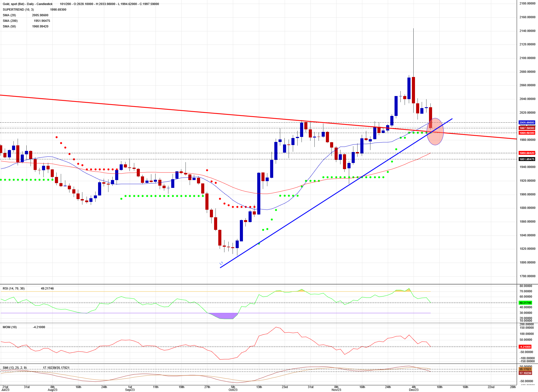Viewport: 538px width, 392px height.
Task: Click the tall-wick candle on Dec 4th
Action: click(413, 90)
